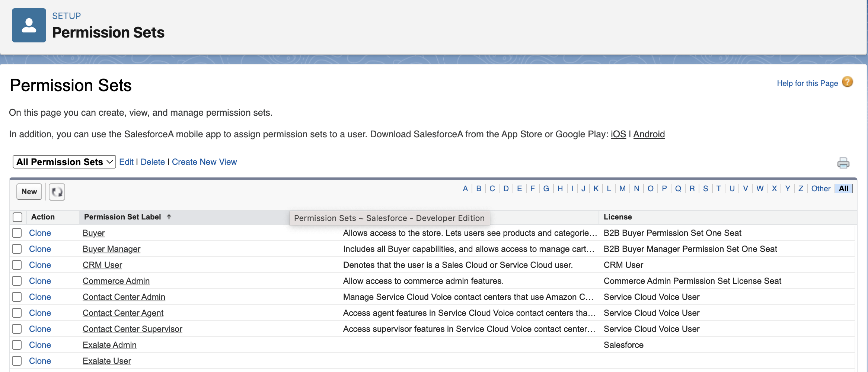Tick the CRM User row checkbox
868x372 pixels.
[x=17, y=265]
